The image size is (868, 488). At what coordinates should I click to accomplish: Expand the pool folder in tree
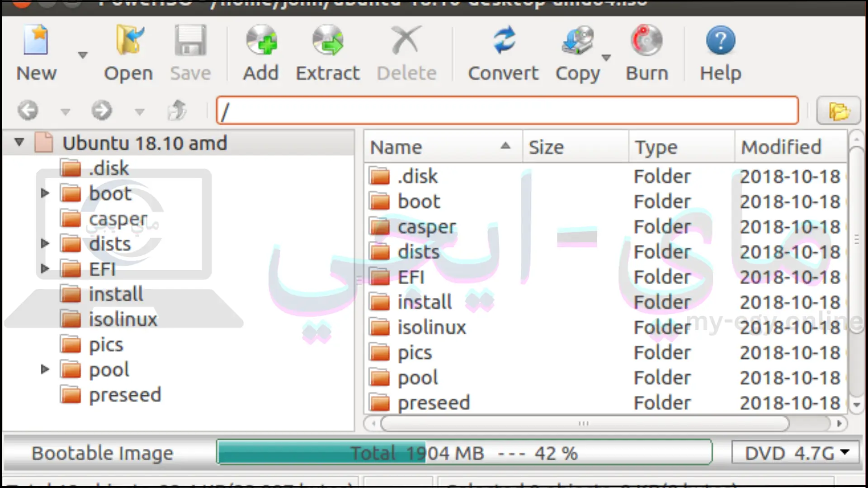(x=45, y=370)
